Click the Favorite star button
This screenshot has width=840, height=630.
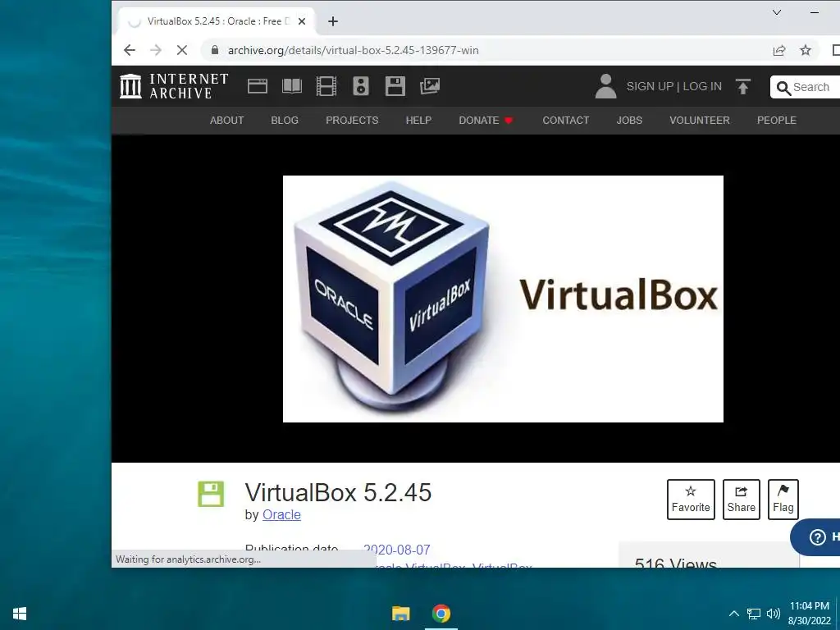pos(691,500)
